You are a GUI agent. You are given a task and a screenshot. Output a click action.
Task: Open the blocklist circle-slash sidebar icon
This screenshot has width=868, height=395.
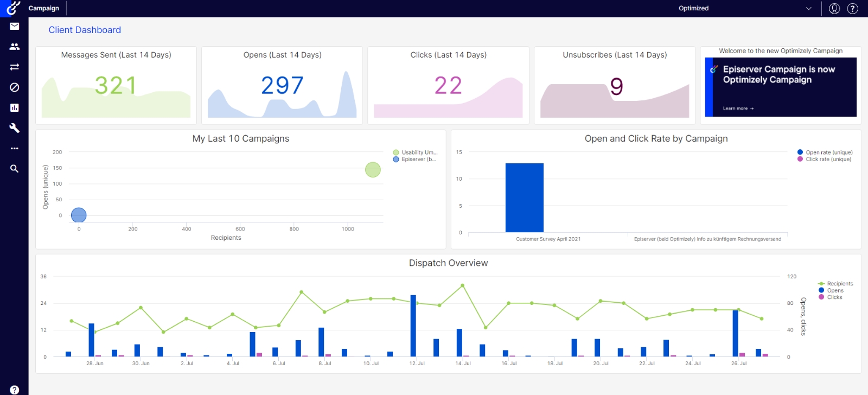15,87
